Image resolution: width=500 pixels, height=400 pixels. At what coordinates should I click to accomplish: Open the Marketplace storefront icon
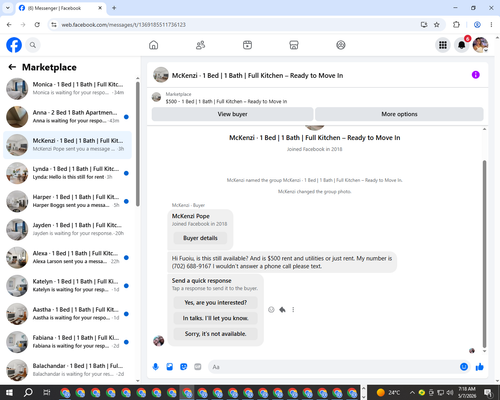pos(294,45)
